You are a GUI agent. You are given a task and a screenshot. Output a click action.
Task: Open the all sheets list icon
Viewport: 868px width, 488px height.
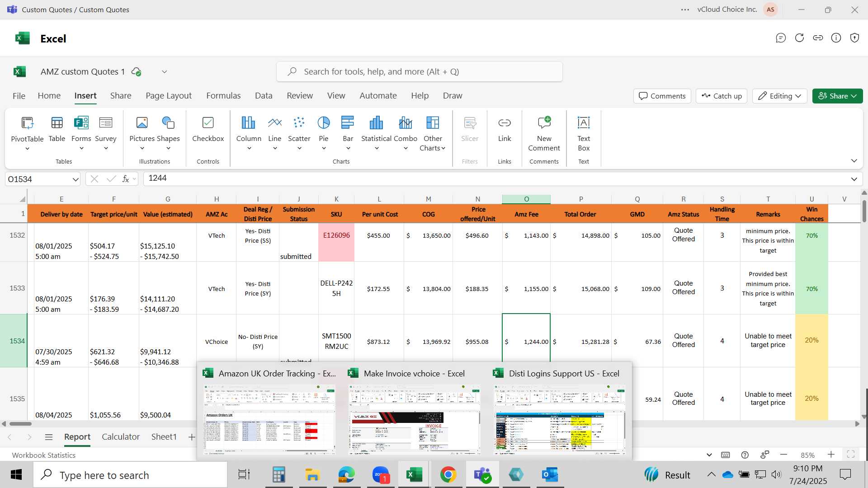(x=49, y=437)
